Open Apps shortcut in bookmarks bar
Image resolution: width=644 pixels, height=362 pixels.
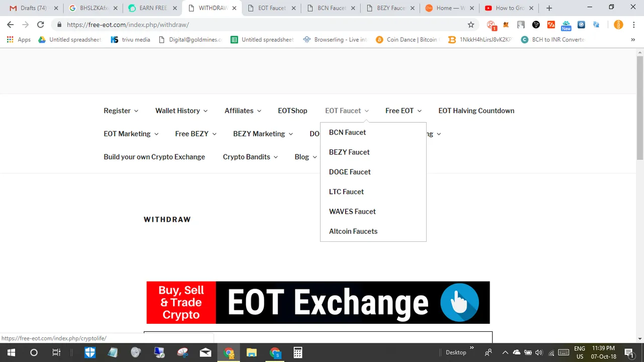pos(19,40)
